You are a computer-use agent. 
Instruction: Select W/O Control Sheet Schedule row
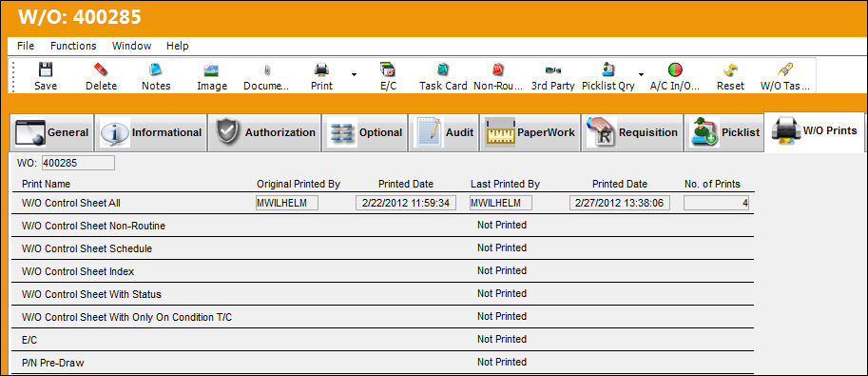(382, 248)
